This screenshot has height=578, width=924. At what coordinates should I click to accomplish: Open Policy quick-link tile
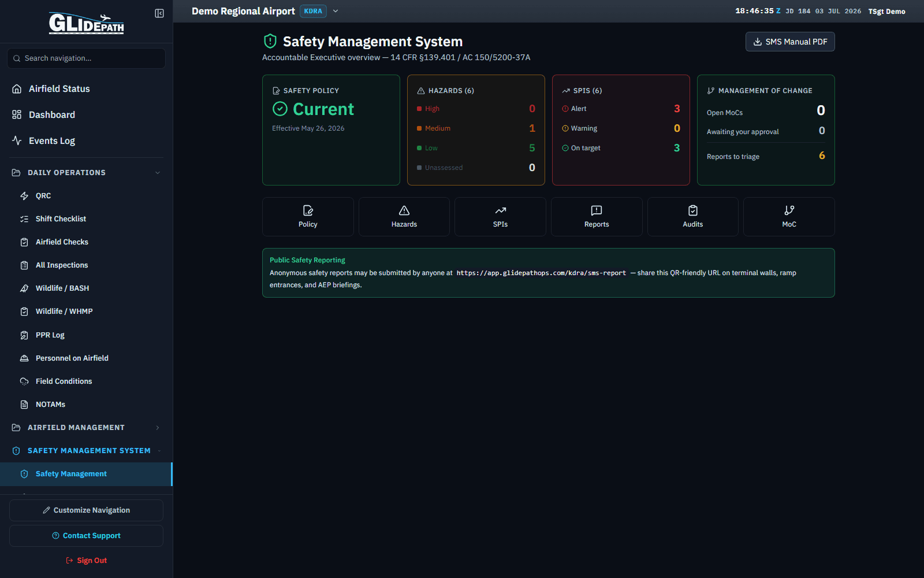308,217
